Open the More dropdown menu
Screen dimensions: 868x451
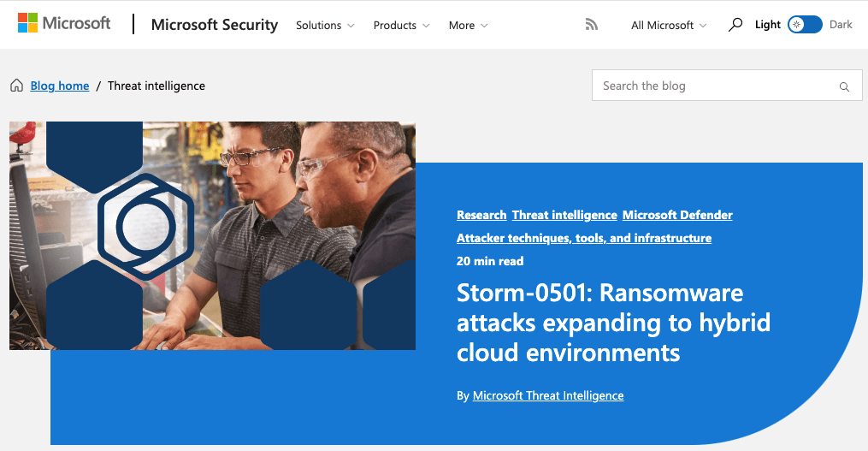[x=468, y=26]
